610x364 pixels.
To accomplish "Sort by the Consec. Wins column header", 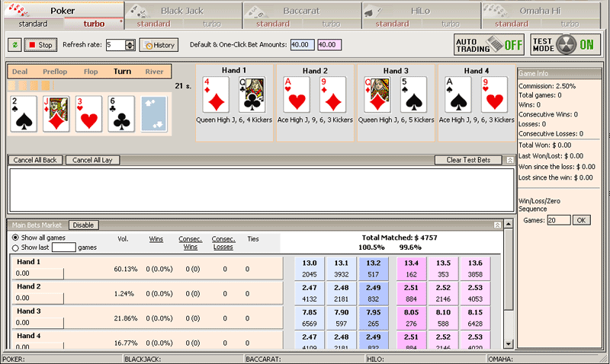I will (x=190, y=243).
